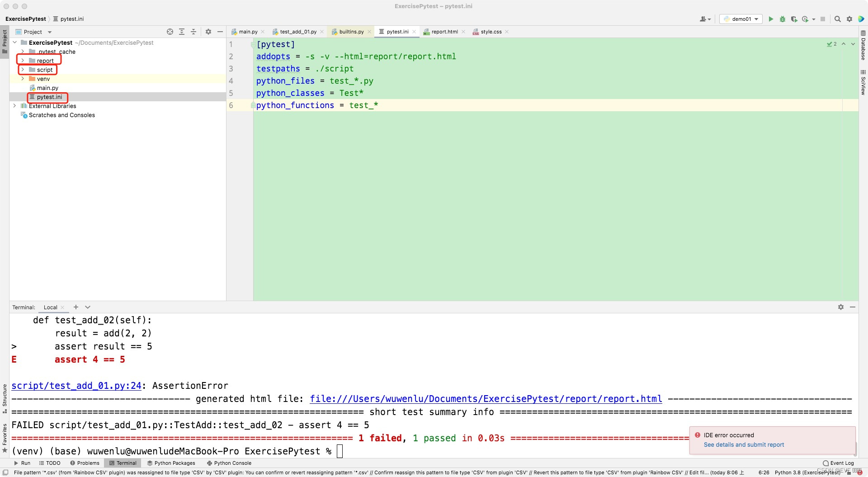Viewport: 868px width, 477px height.
Task: Open JetBrains toolbox colorful icon
Action: coord(861,19)
